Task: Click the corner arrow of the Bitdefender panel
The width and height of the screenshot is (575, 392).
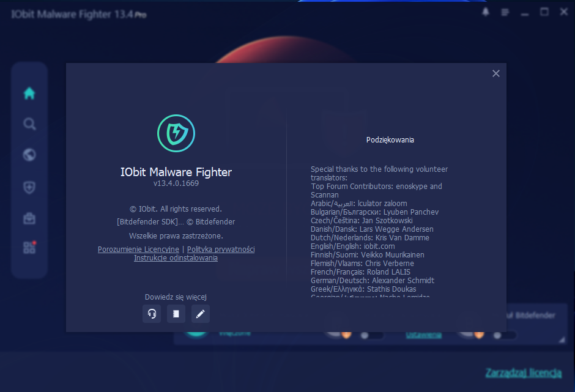Action: coord(562,340)
